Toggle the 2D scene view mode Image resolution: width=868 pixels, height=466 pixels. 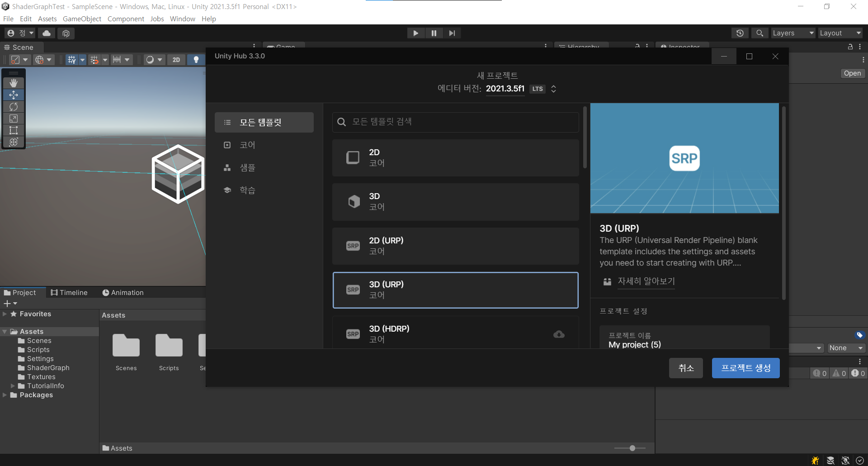click(176, 60)
